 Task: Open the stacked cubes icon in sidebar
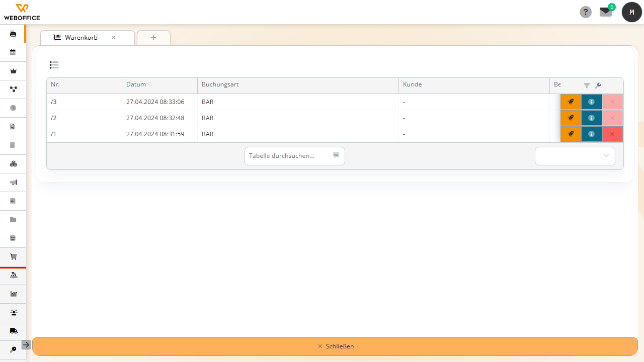coord(13,163)
